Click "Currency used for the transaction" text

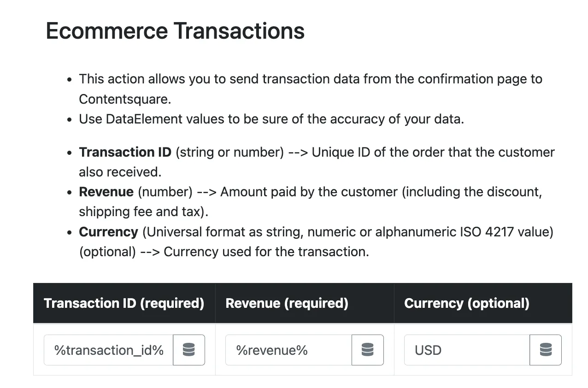coord(266,252)
